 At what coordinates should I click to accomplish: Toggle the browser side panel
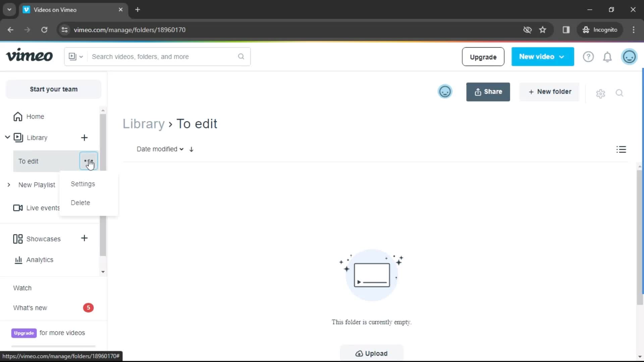point(566,30)
